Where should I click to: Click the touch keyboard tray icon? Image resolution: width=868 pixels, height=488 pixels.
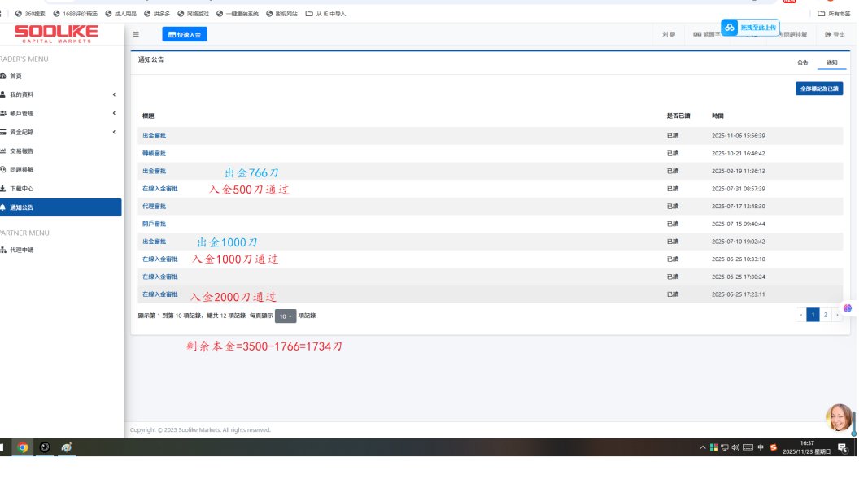(748, 447)
